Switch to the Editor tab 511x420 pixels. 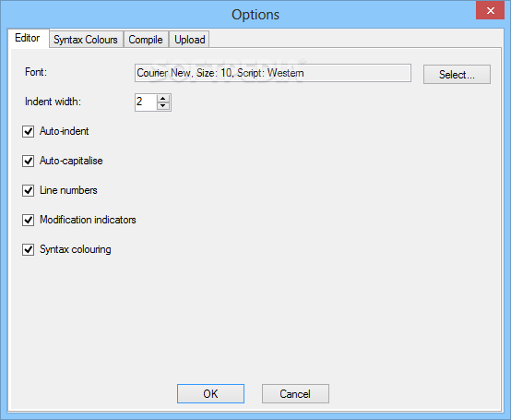tap(28, 38)
